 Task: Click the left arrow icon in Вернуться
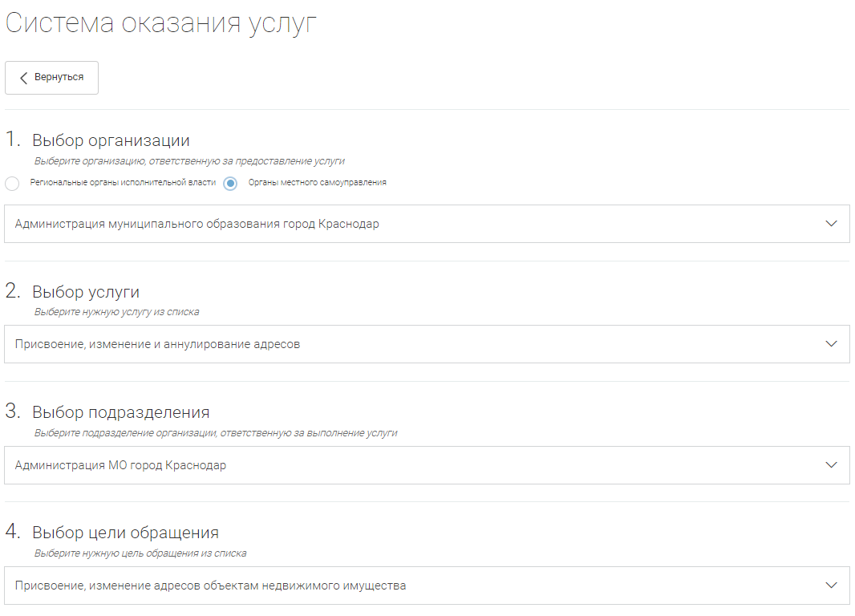click(24, 78)
